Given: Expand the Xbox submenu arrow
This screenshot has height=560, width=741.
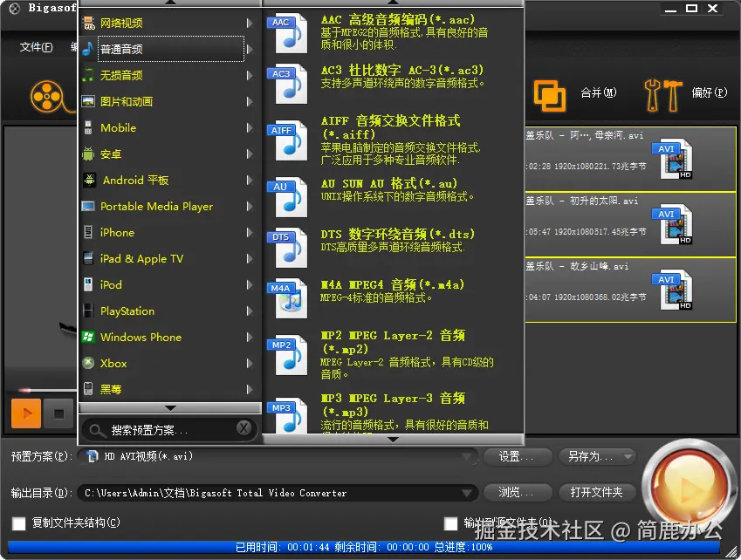Looking at the screenshot, I should [250, 363].
